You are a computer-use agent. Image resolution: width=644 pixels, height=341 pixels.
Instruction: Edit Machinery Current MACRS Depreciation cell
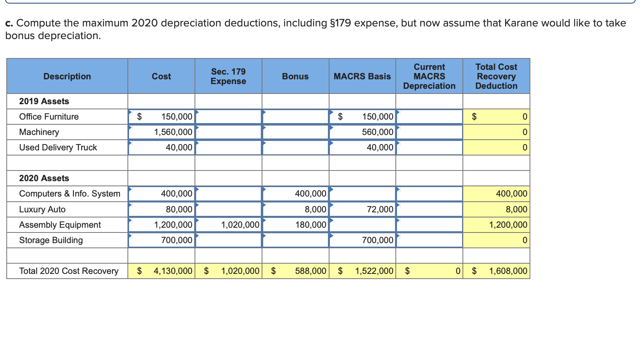429,132
